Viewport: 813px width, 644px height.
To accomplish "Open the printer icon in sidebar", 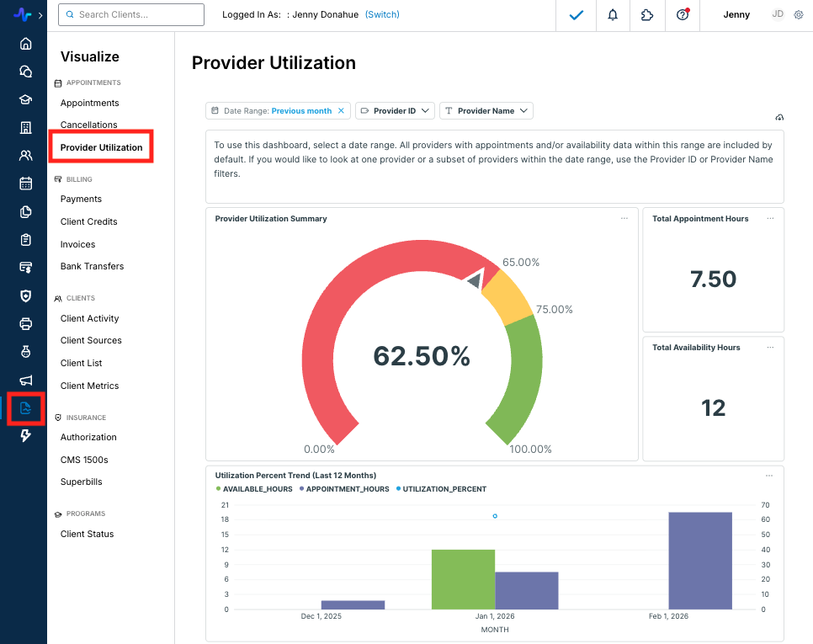I will click(26, 323).
